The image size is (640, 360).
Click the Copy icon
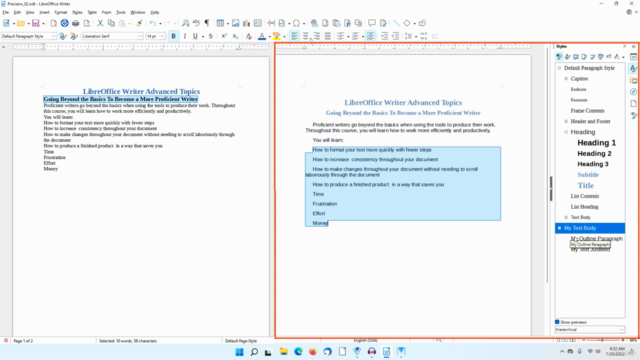[x=111, y=23]
